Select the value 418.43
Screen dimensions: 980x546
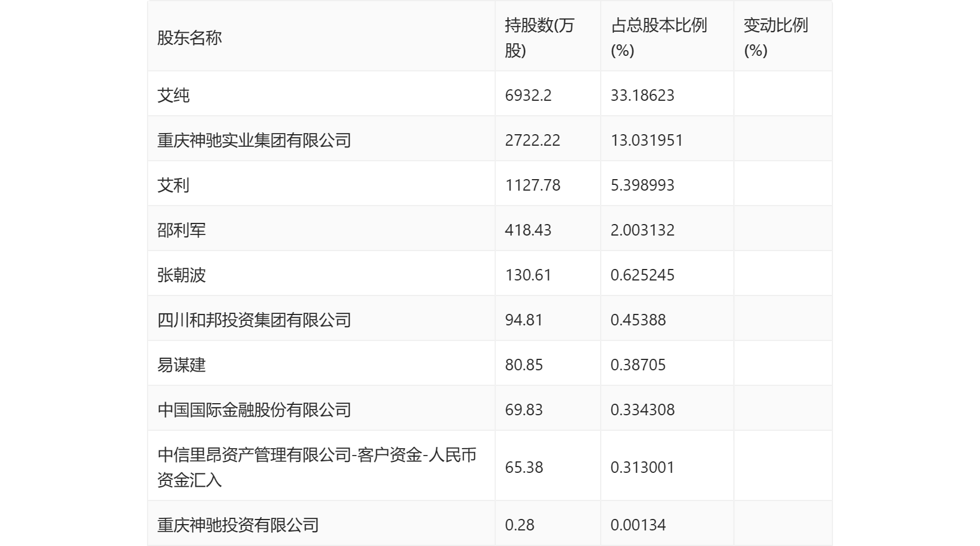point(528,230)
